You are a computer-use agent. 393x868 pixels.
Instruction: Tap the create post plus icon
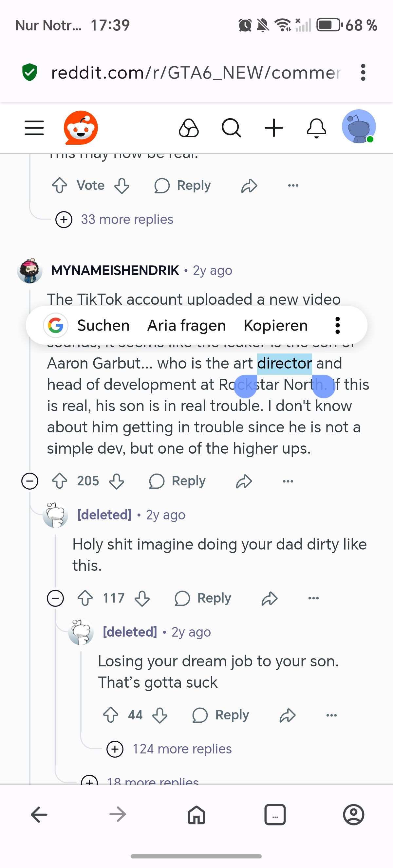tap(274, 128)
